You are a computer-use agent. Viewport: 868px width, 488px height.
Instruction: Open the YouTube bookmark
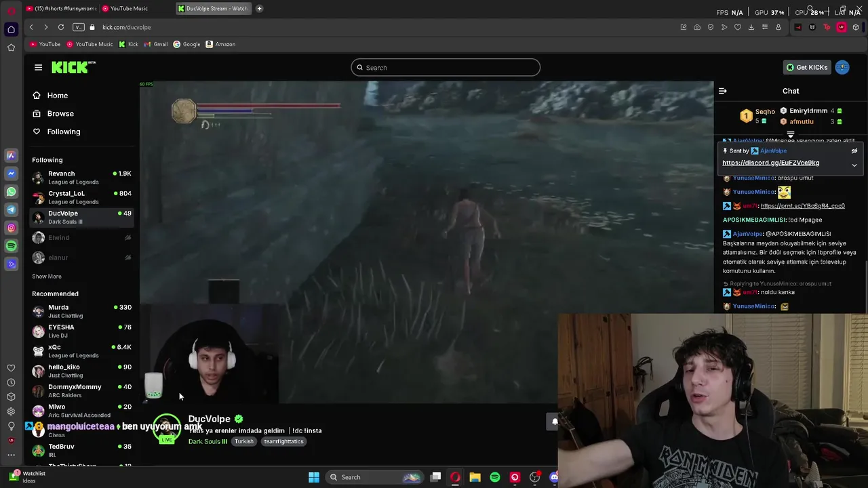(45, 44)
